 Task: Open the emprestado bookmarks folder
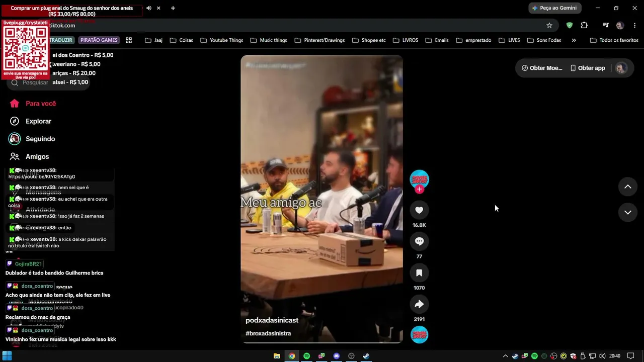(x=473, y=40)
